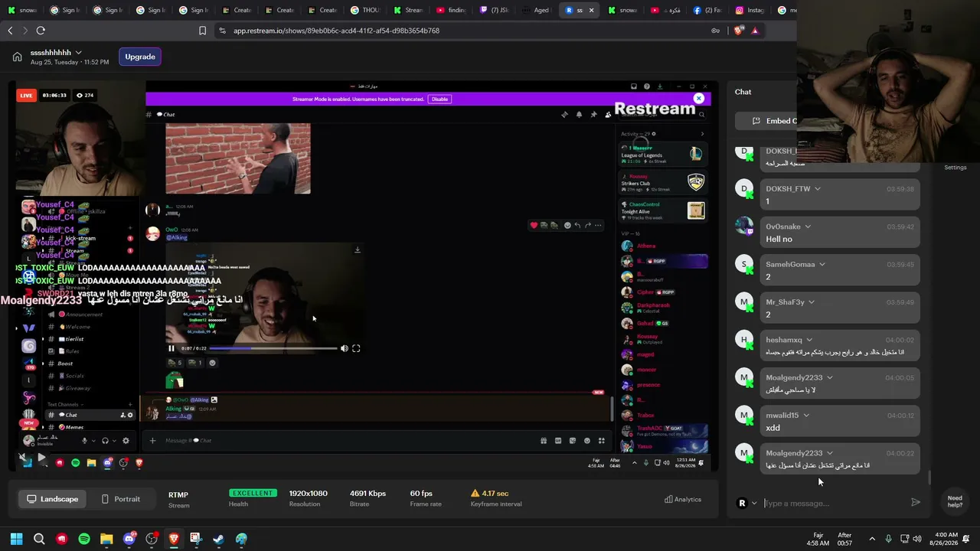980x551 pixels.
Task: Click the 4691 Kbps bitrate value
Action: point(367,494)
